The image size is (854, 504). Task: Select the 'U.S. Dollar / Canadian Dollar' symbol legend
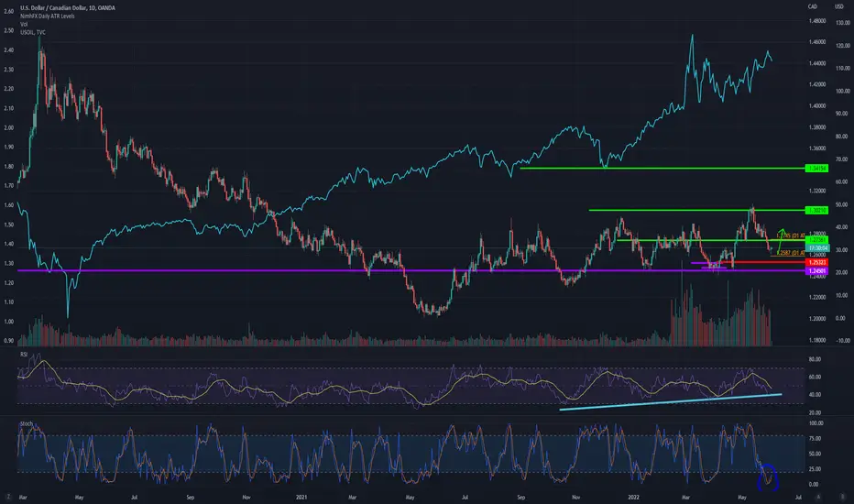click(68, 8)
